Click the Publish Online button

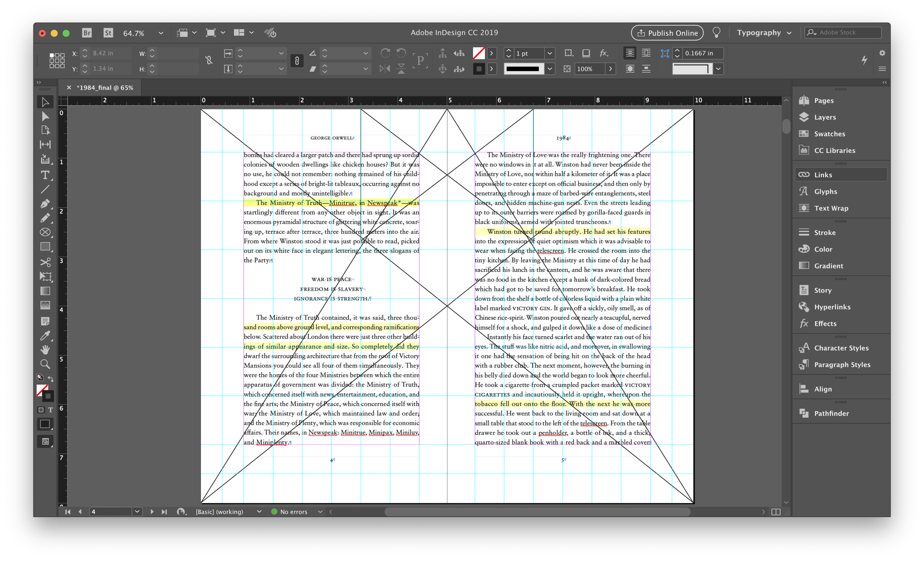[667, 33]
